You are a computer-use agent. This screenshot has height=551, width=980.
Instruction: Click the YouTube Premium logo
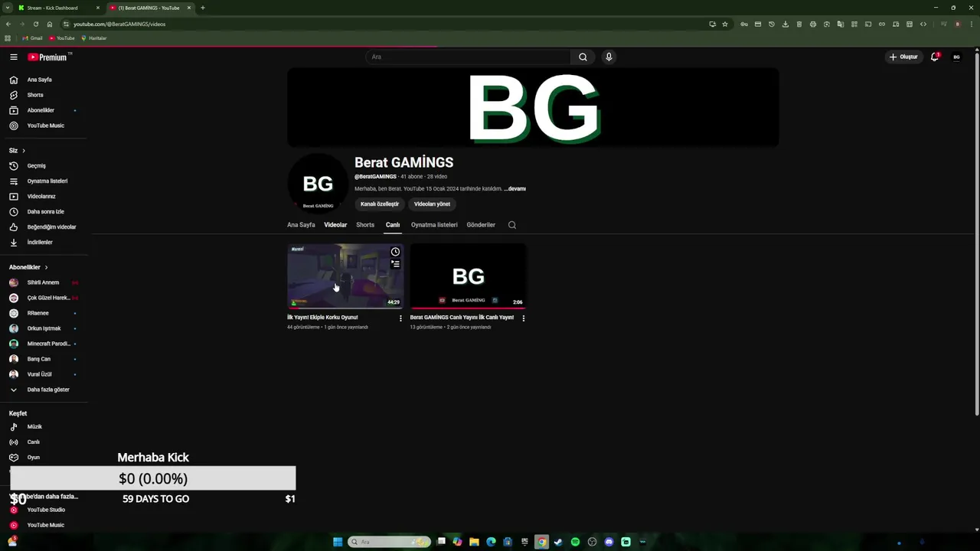coord(47,57)
